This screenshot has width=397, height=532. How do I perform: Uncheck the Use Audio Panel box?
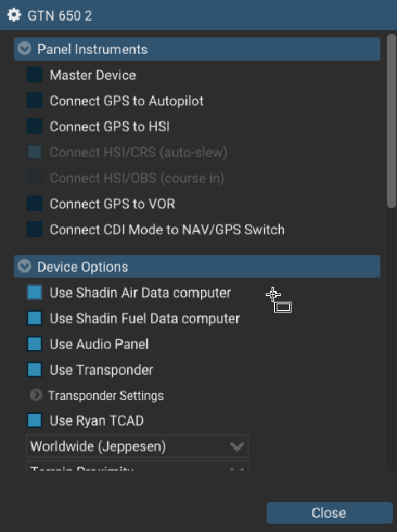[x=35, y=344]
